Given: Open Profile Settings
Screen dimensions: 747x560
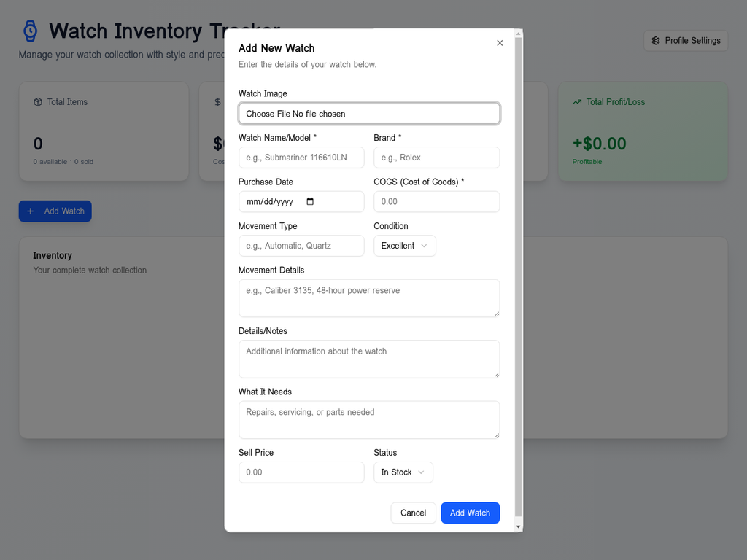Looking at the screenshot, I should pyautogui.click(x=686, y=41).
